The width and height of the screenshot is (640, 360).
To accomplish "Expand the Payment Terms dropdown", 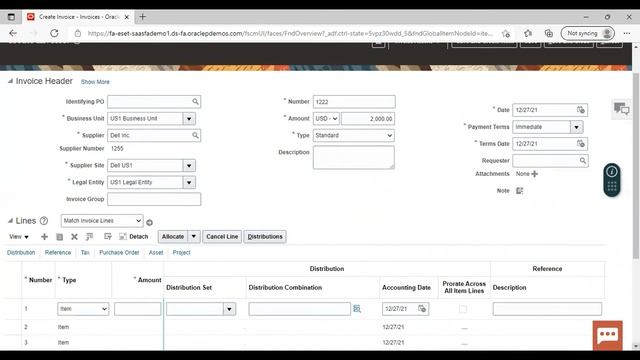I will (x=576, y=127).
